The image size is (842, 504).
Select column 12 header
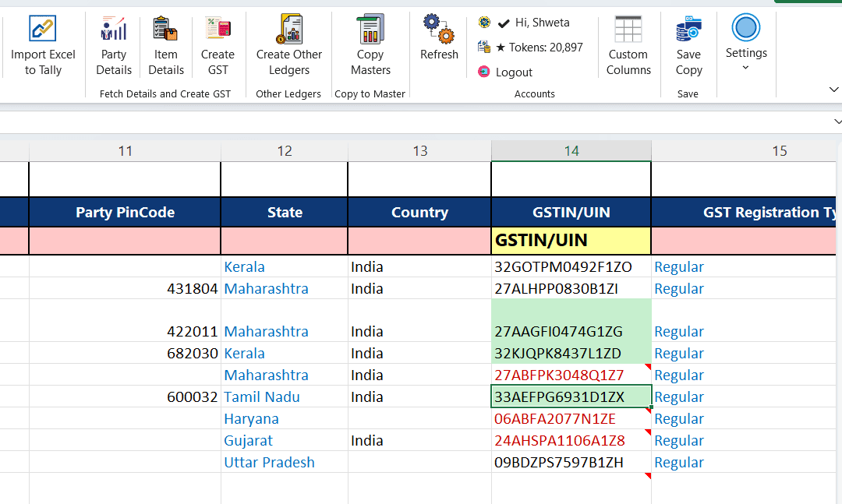point(285,151)
